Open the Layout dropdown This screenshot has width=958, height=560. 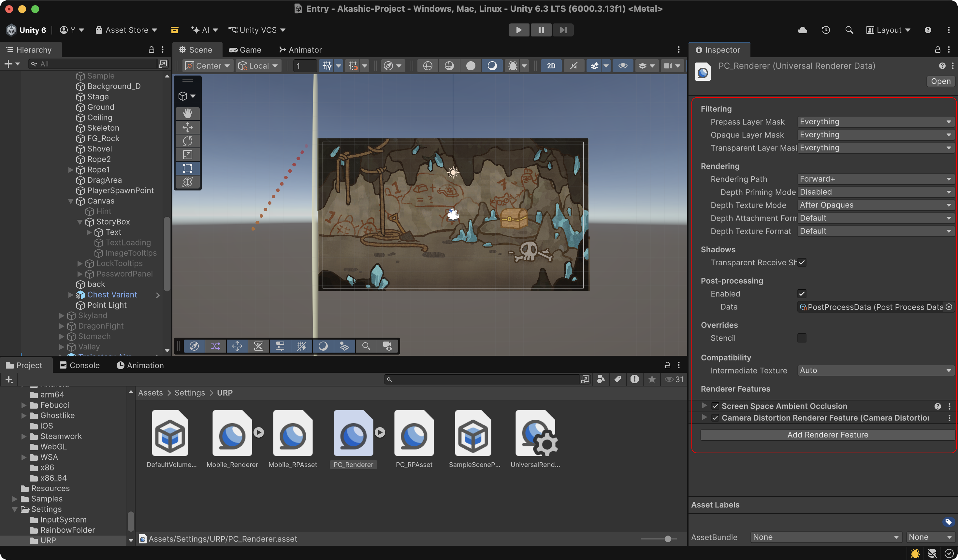tap(888, 30)
